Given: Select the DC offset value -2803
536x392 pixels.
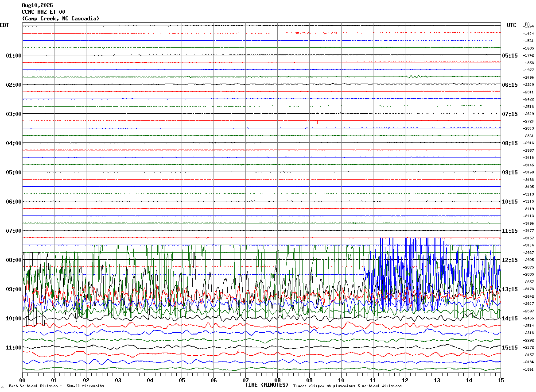Looking at the screenshot, I should pyautogui.click(x=528, y=128).
